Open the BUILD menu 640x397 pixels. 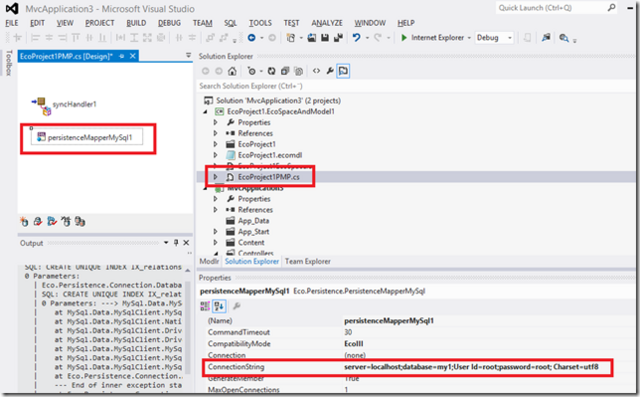tap(136, 23)
